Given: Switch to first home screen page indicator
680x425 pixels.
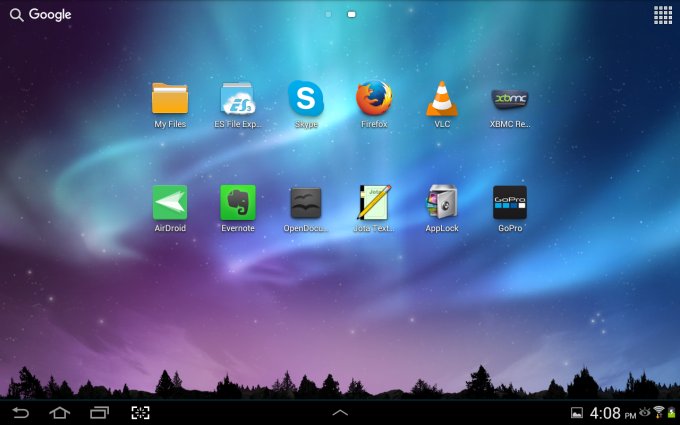Looking at the screenshot, I should tap(328, 14).
